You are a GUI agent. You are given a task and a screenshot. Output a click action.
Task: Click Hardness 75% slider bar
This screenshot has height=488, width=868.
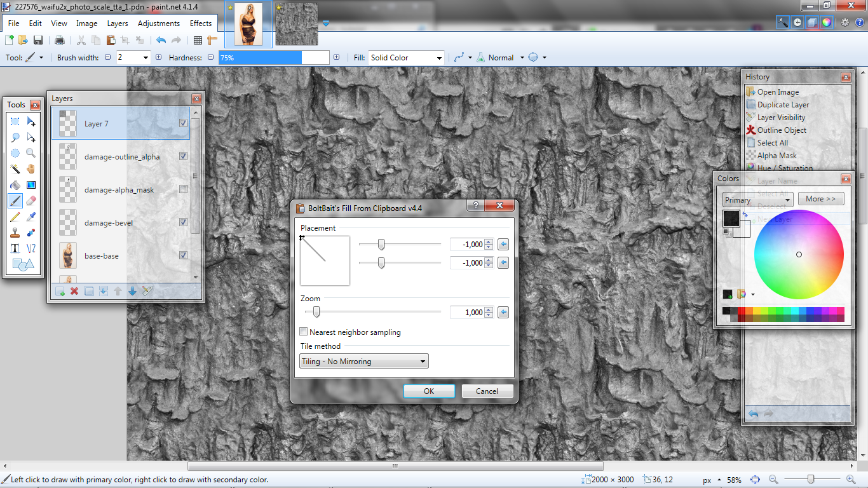click(275, 58)
